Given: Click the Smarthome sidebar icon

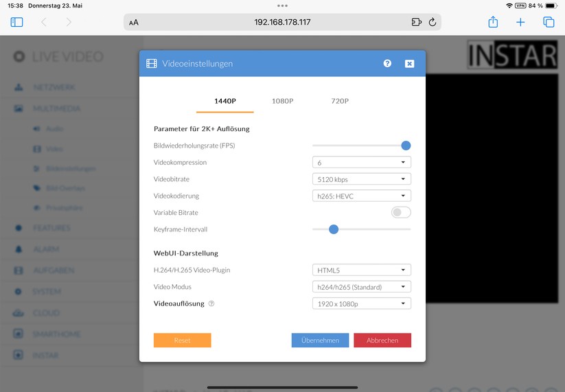Looking at the screenshot, I should pos(19,334).
